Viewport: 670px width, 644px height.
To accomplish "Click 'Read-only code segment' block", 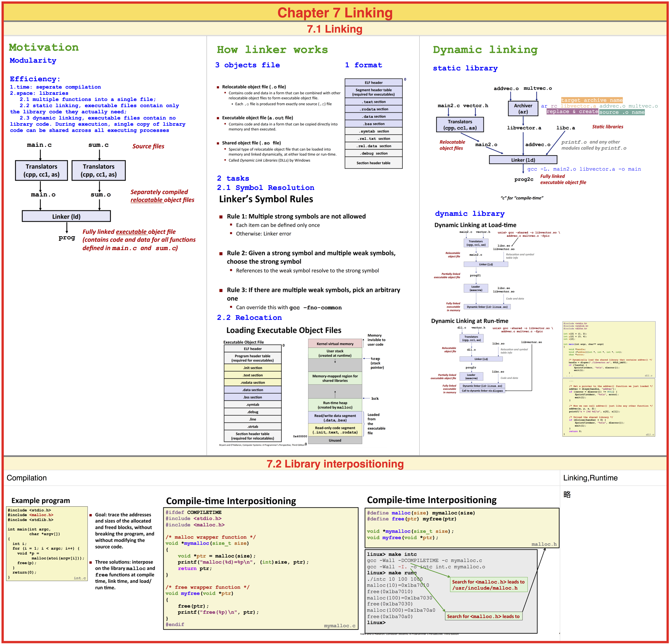I will (335, 430).
